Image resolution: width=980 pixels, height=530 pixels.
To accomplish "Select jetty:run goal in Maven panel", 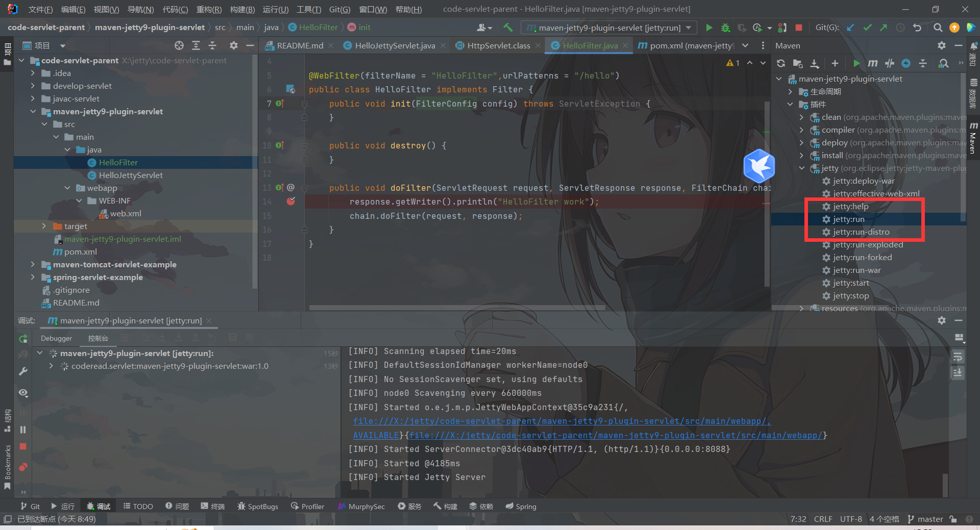I will pos(848,219).
